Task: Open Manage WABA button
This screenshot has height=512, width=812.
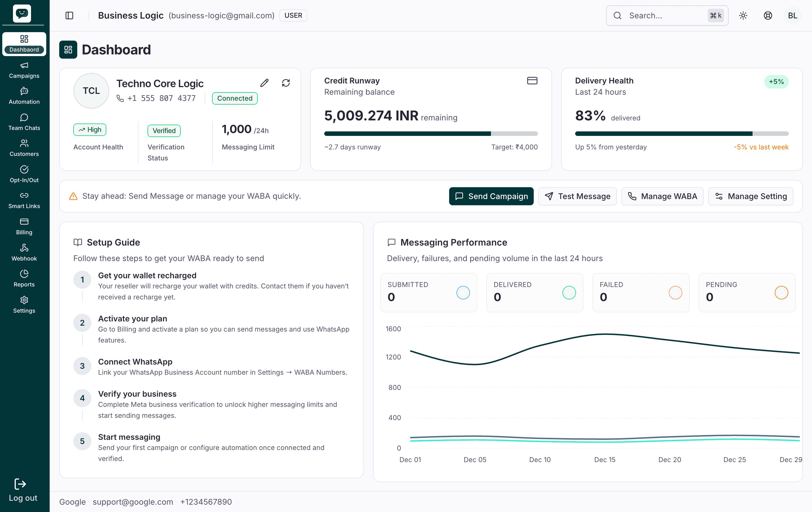Action: pyautogui.click(x=662, y=196)
